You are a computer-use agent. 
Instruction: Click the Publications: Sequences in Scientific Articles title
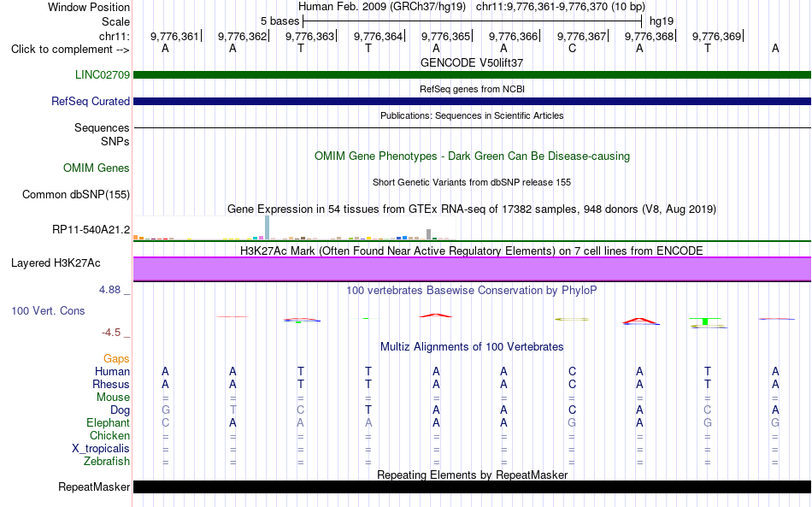tap(472, 115)
